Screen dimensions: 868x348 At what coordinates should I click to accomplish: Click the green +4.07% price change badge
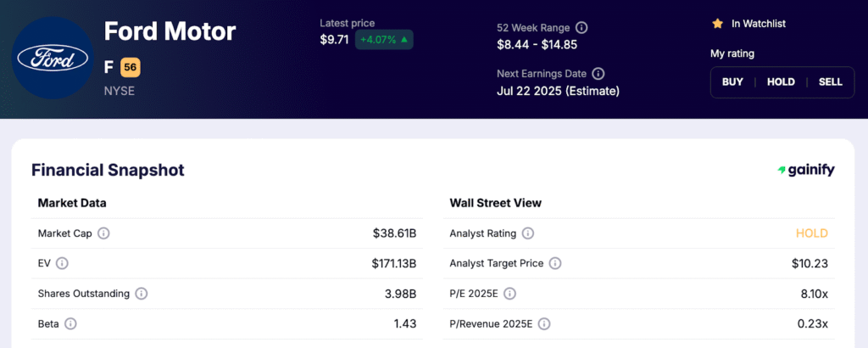(x=384, y=39)
